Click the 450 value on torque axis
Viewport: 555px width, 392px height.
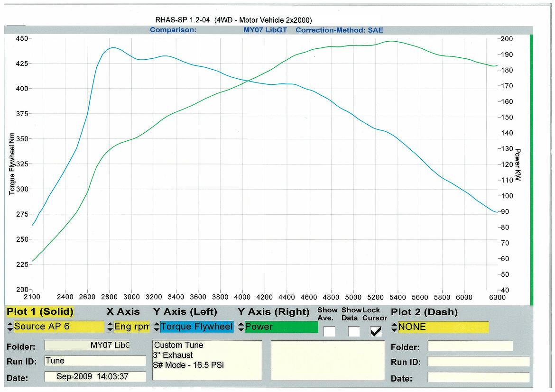[22, 38]
